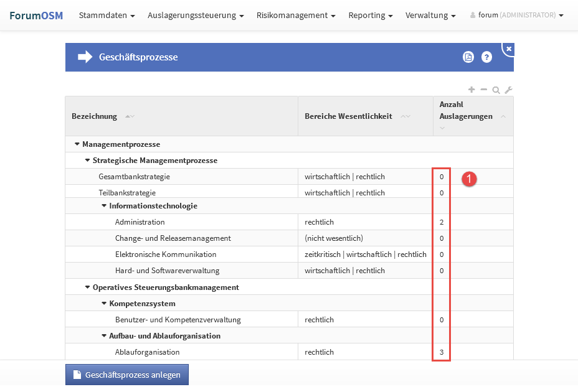Open the Reporting menu
578x392 pixels.
tap(370, 15)
